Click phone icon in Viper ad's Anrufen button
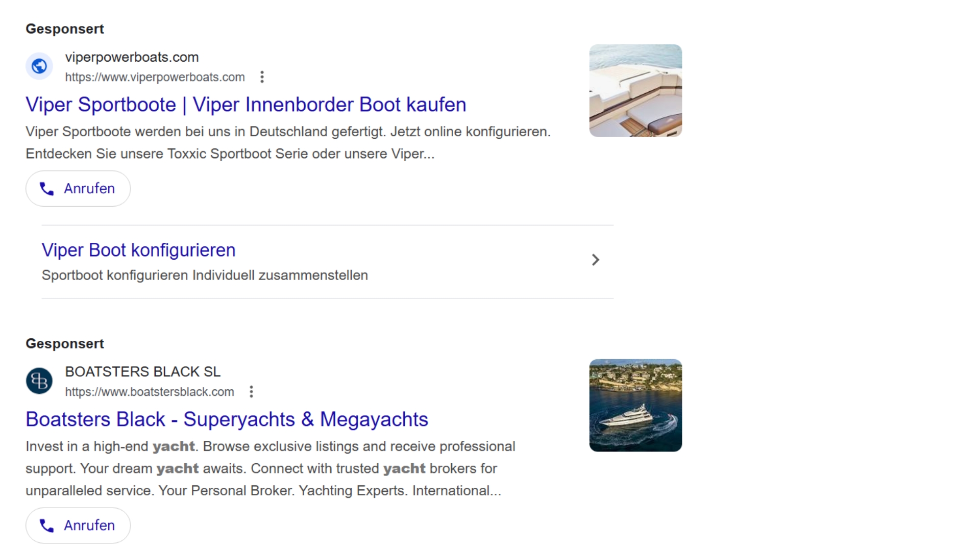This screenshot has width=980, height=551. coord(47,189)
